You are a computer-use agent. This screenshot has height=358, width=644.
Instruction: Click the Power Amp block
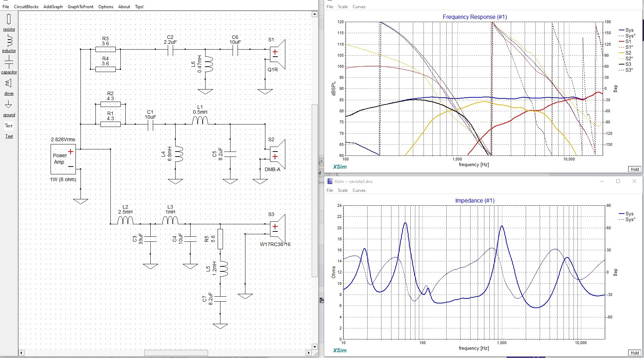click(x=63, y=159)
